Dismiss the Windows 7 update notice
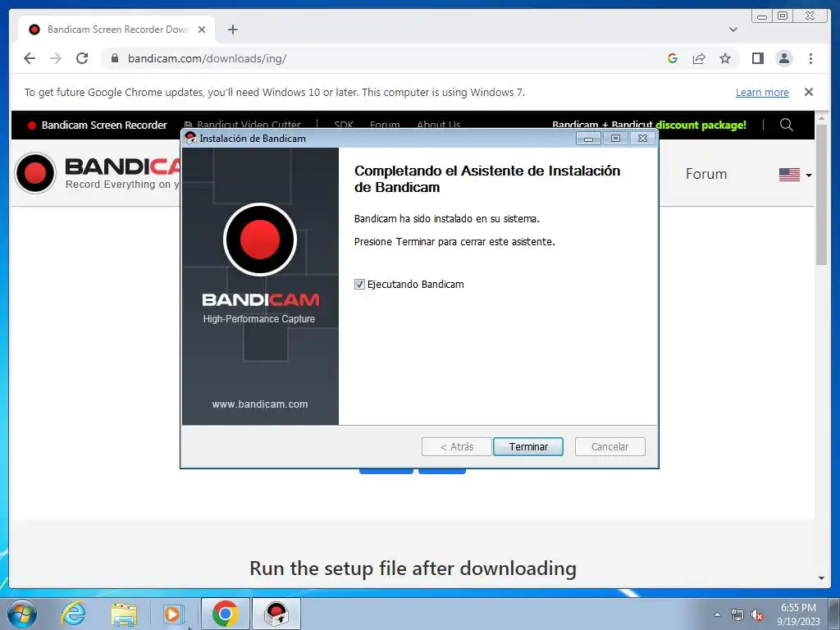This screenshot has height=630, width=840. (808, 92)
